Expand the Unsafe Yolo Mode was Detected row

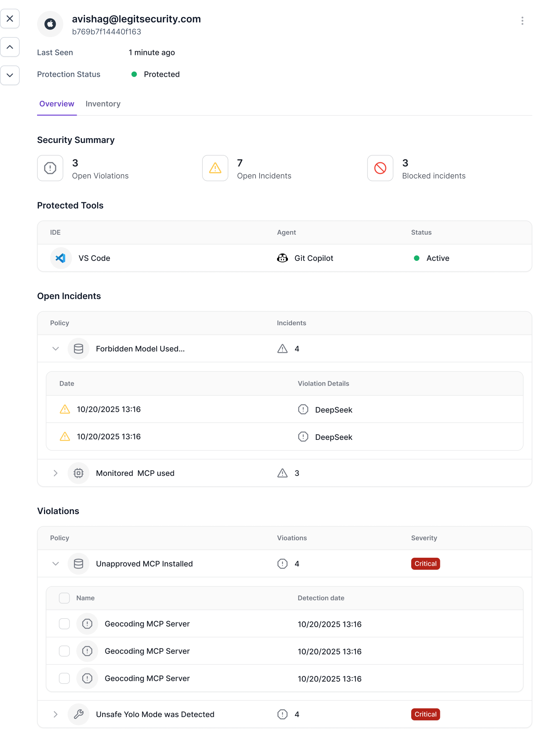click(x=56, y=714)
